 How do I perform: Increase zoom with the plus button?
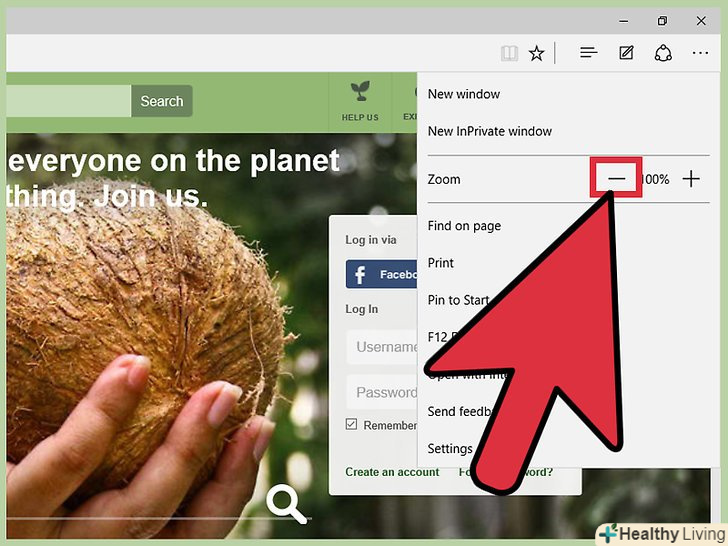[x=691, y=179]
